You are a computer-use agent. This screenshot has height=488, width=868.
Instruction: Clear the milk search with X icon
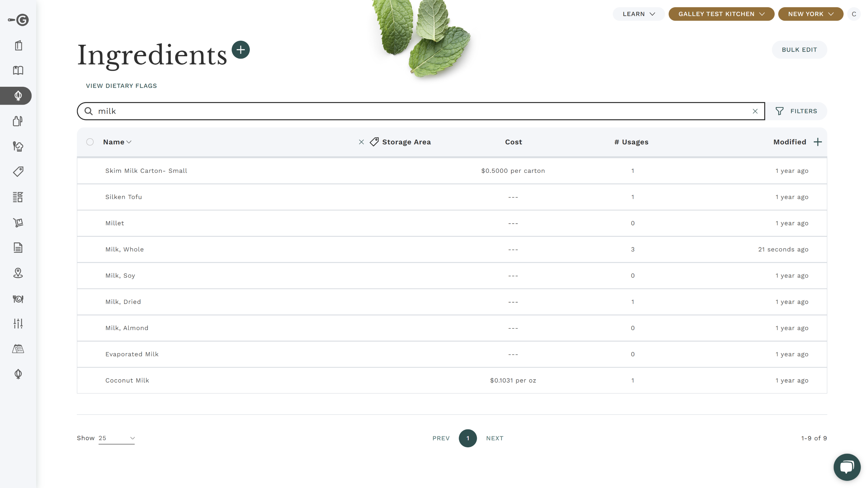[x=755, y=111]
